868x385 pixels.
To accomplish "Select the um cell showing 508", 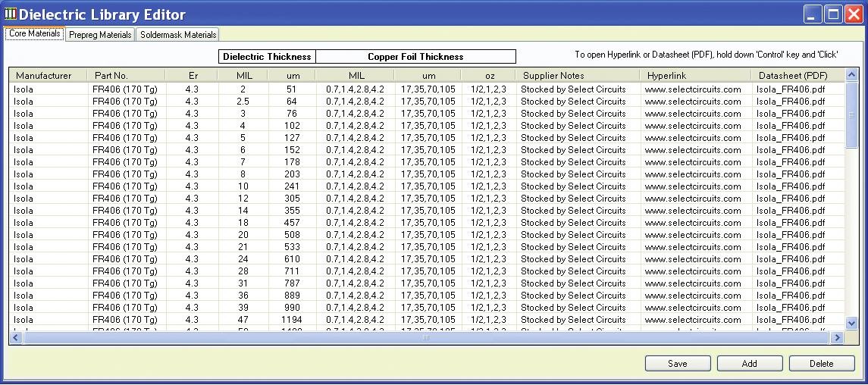I will tap(292, 235).
